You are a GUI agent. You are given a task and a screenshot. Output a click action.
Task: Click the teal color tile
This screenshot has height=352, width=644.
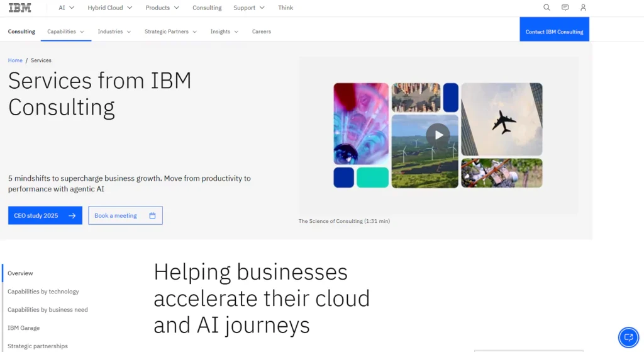[372, 177]
